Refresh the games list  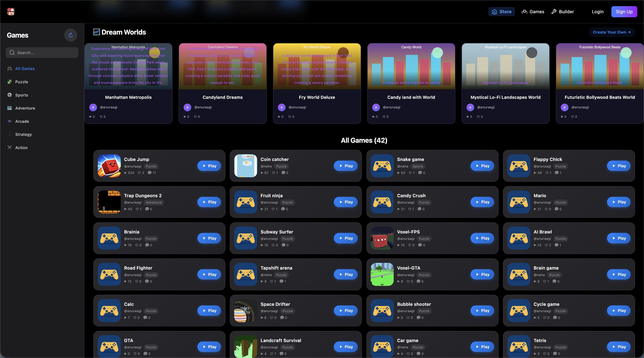(71, 35)
